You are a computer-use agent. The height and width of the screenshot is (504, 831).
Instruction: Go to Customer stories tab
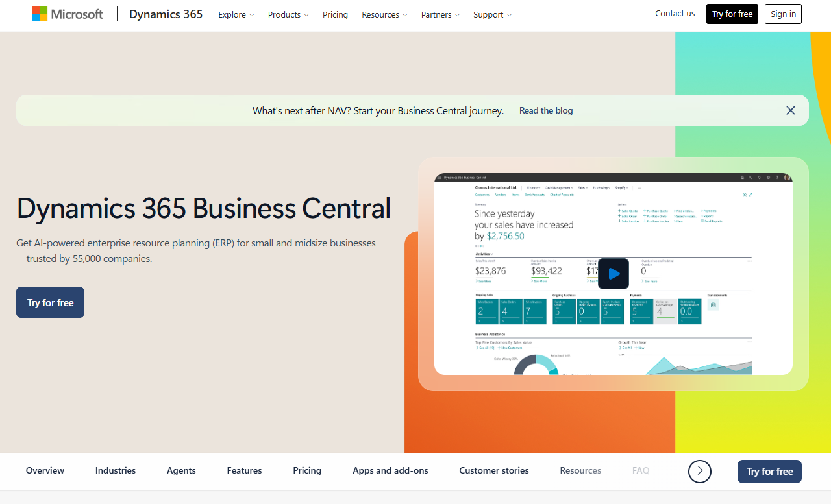pos(494,471)
